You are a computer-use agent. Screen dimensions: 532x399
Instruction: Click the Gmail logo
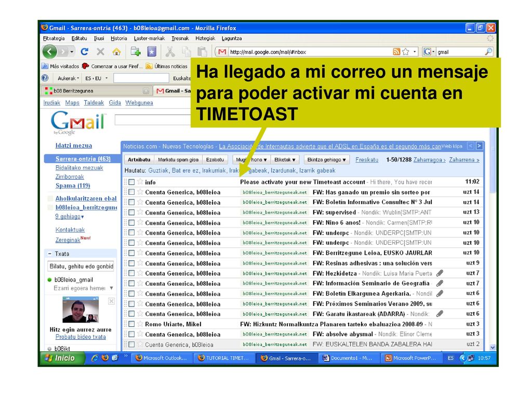[x=78, y=123]
